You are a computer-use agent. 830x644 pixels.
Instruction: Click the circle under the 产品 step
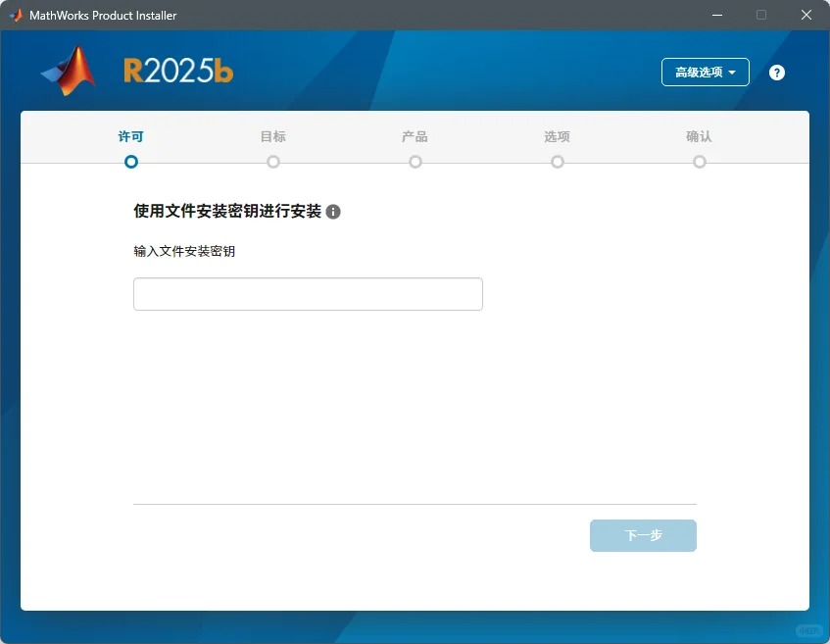pyautogui.click(x=415, y=161)
